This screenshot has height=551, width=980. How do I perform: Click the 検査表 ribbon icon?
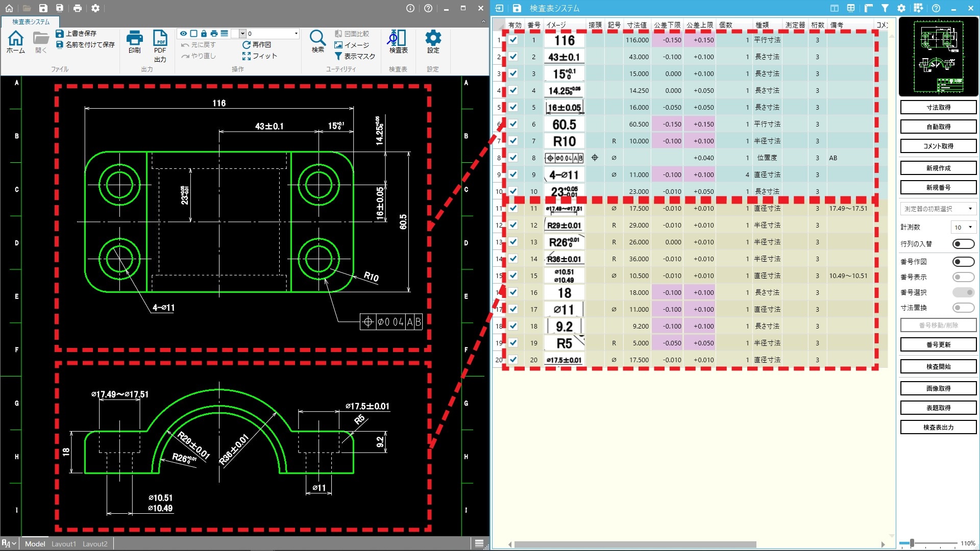tap(398, 38)
